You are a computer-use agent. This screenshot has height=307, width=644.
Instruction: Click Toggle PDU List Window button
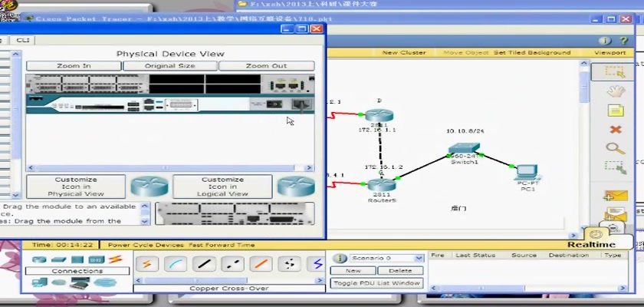click(376, 283)
